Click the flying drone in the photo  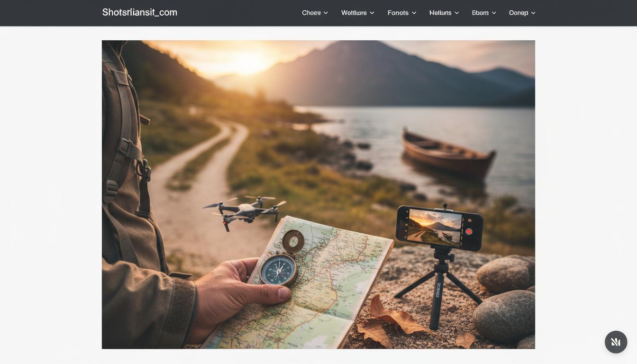pyautogui.click(x=246, y=211)
